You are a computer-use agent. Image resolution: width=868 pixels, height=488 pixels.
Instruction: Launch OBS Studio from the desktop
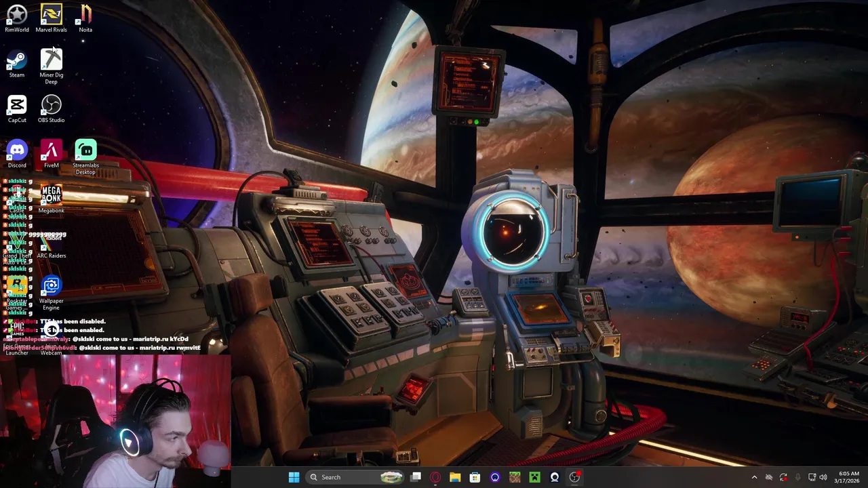coord(51,109)
